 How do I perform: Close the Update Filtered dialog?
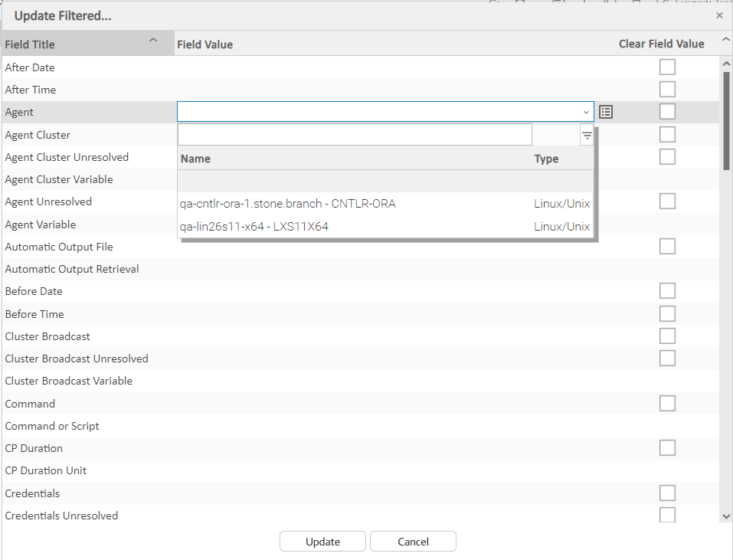pyautogui.click(x=719, y=15)
